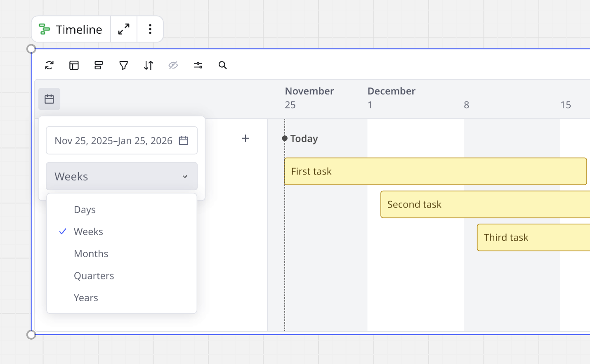Open the settings sliders icon

pyautogui.click(x=198, y=65)
